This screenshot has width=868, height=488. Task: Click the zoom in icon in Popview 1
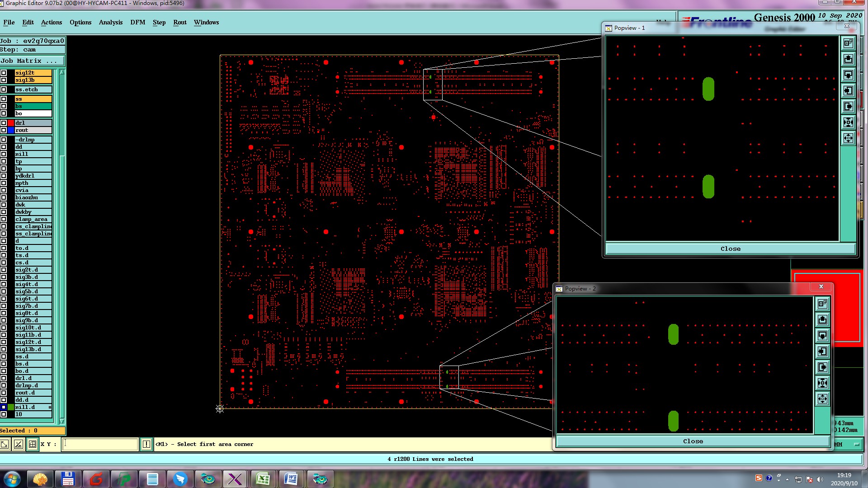849,122
